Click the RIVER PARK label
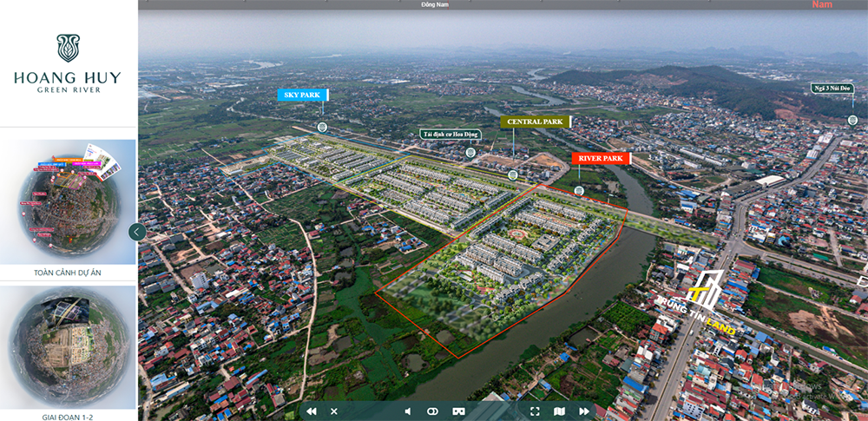Viewport: 868px width, 421px height. tap(601, 159)
